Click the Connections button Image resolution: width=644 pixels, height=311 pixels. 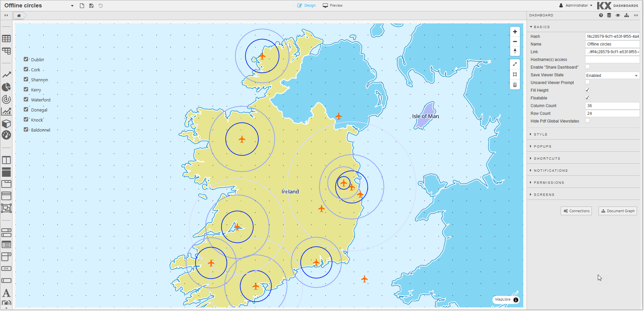pyautogui.click(x=576, y=211)
